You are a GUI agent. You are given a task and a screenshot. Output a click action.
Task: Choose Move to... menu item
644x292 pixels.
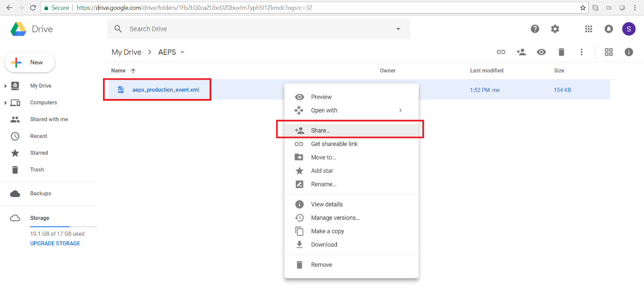(x=352, y=157)
